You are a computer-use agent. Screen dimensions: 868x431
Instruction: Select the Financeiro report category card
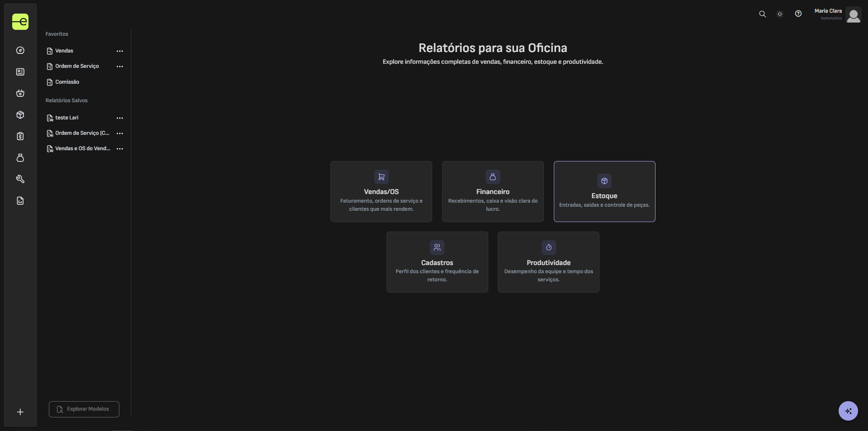(x=493, y=192)
